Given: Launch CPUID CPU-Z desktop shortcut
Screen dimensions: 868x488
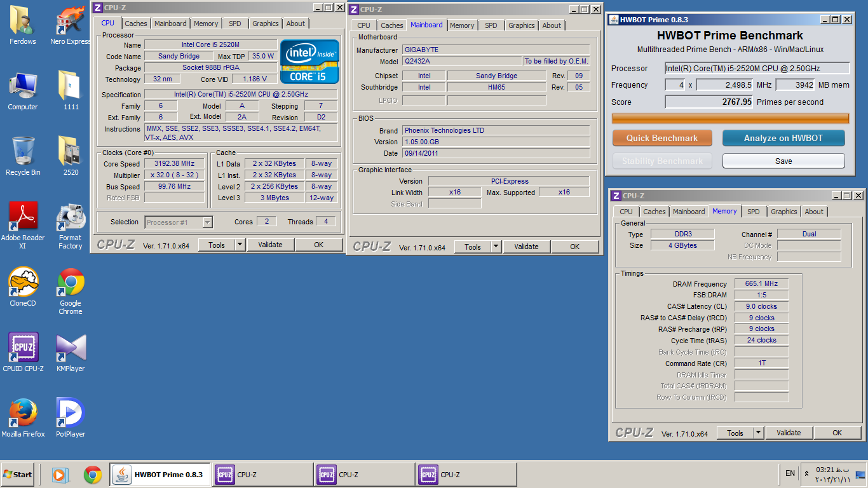Looking at the screenshot, I should pyautogui.click(x=23, y=352).
